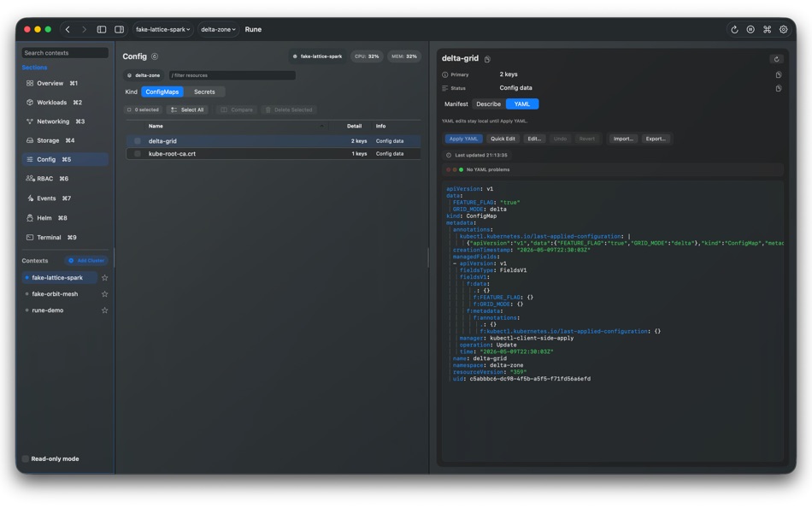This screenshot has height=508, width=812.
Task: Open Storage section
Action: (x=65, y=140)
